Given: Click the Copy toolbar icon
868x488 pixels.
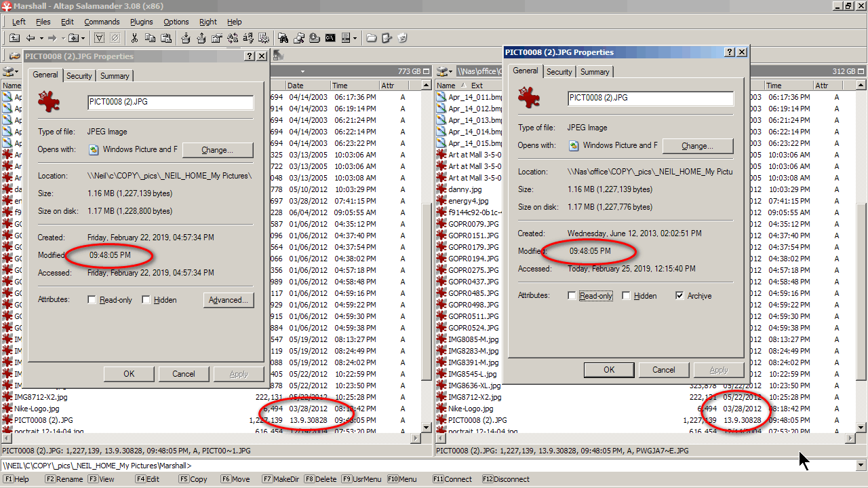Looking at the screenshot, I should point(151,38).
